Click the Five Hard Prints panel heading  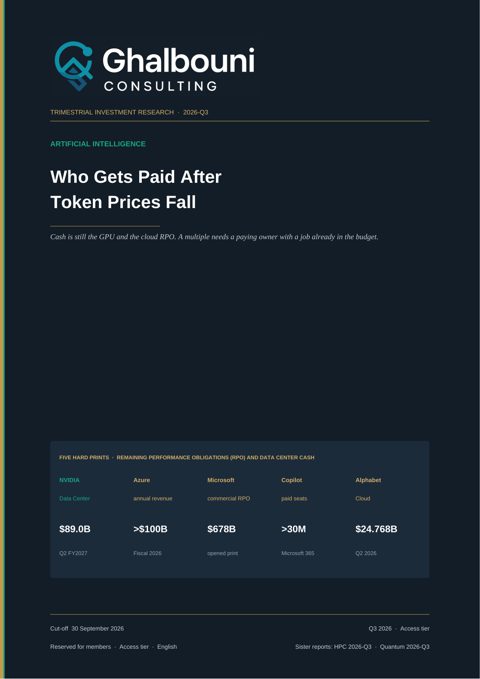point(187,457)
